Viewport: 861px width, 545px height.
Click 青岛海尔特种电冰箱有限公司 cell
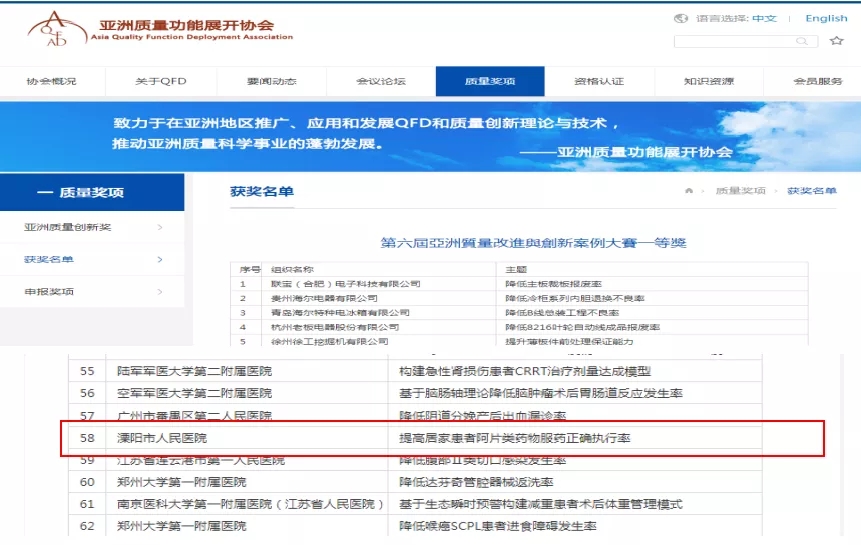click(340, 312)
